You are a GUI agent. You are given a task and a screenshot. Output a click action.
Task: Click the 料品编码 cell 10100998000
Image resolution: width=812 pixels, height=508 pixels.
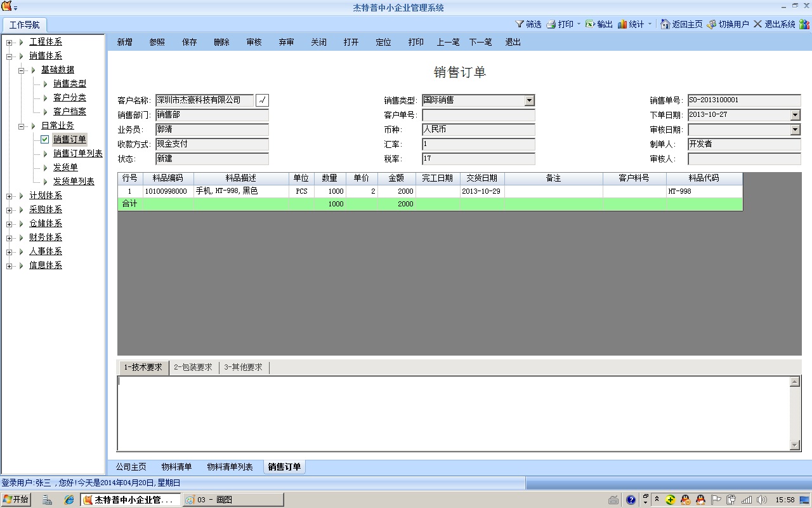coord(168,191)
